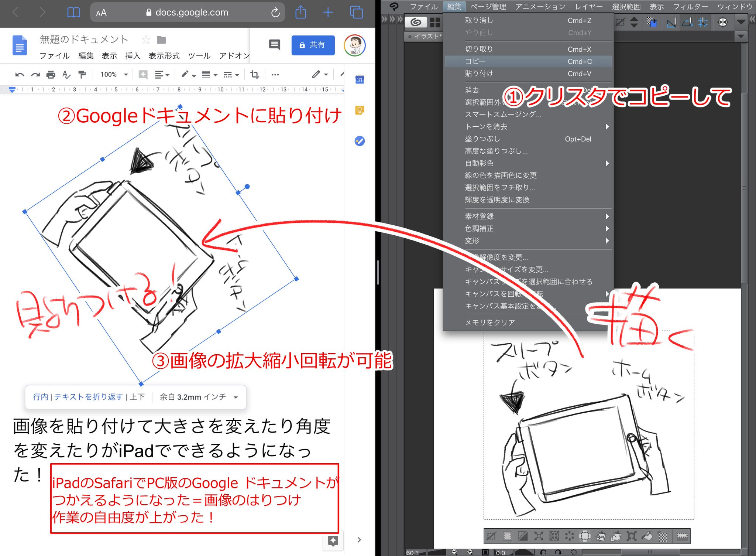Click the deselect icon in selection launcher
The image size is (756, 556).
click(x=491, y=536)
